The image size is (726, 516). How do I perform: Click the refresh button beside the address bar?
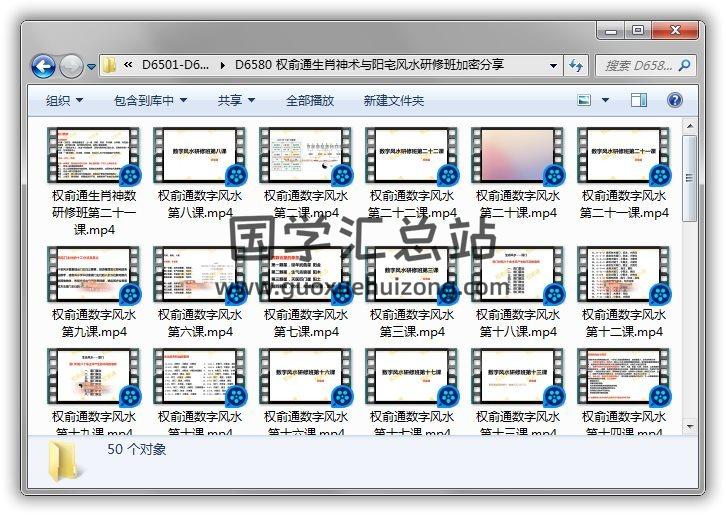[576, 66]
